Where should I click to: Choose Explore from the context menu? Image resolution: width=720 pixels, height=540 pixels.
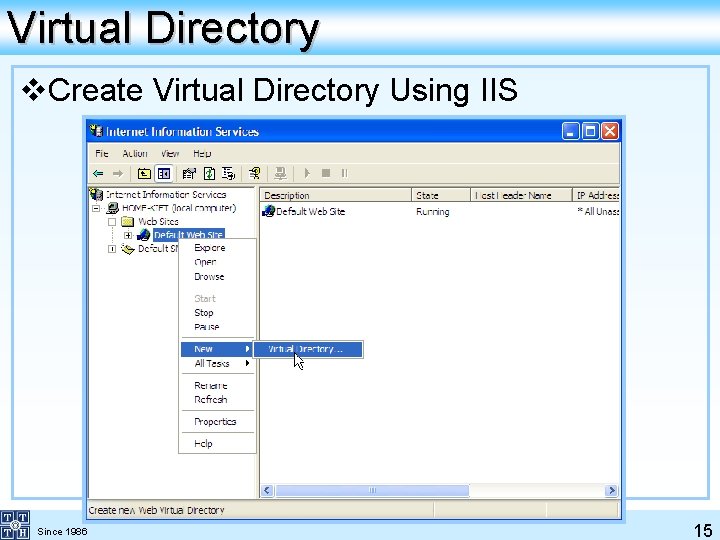[210, 248]
